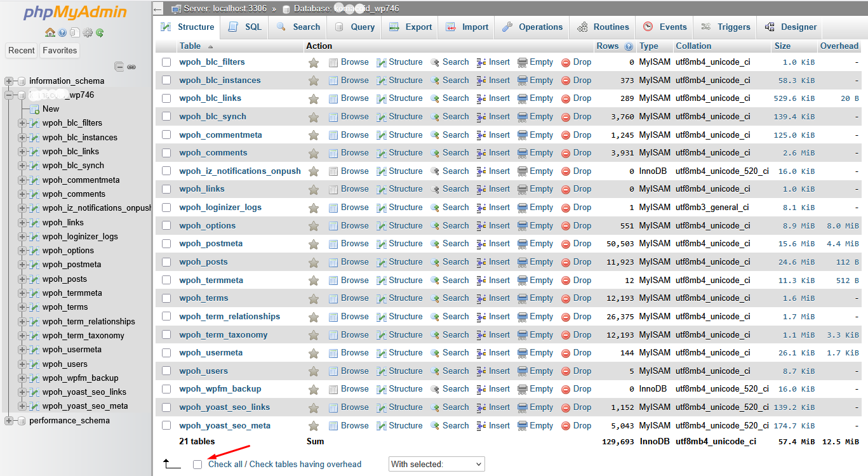Select the wpoh_blc_links table checkbox
Screen dimensions: 868x476
(x=166, y=98)
